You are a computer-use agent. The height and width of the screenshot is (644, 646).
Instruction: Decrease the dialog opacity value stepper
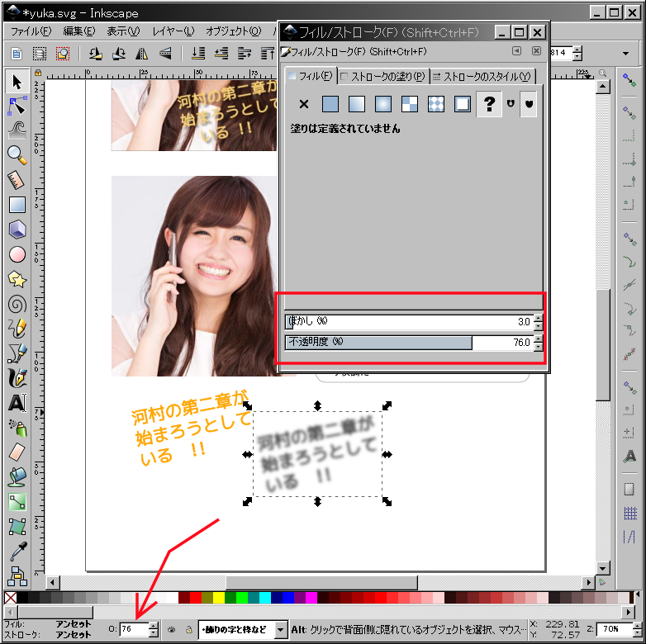[x=538, y=347]
